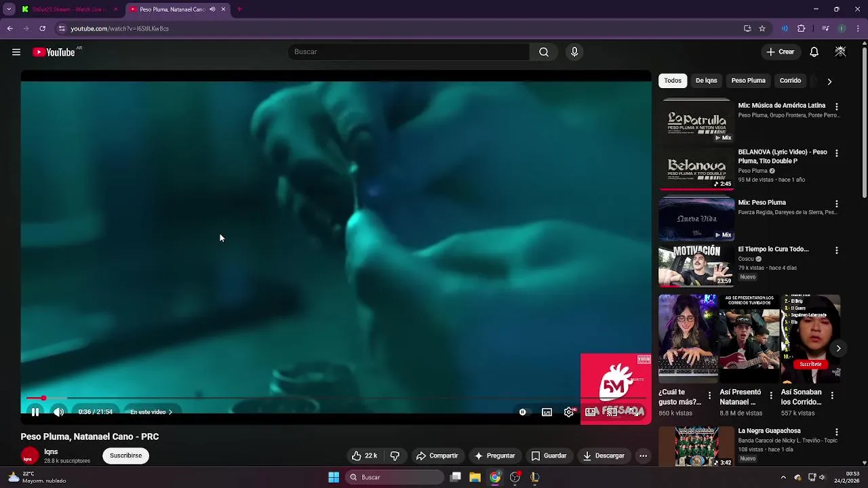Viewport: 868px width, 488px height.
Task: Click La Fresada end-screen card
Action: click(616, 388)
